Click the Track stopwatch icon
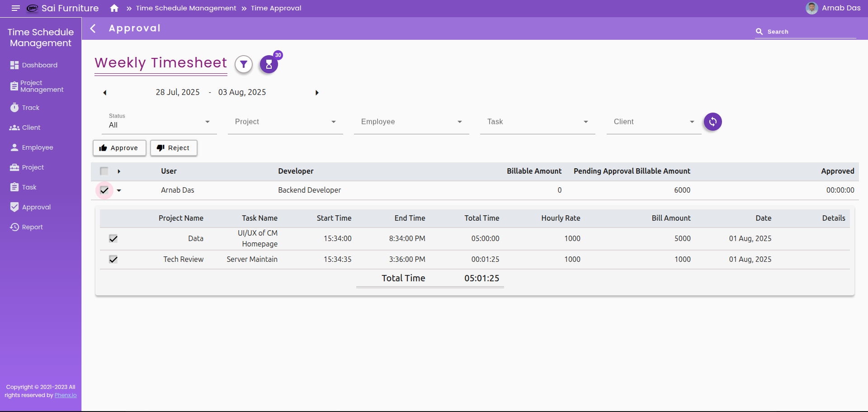This screenshot has height=412, width=868. point(14,108)
